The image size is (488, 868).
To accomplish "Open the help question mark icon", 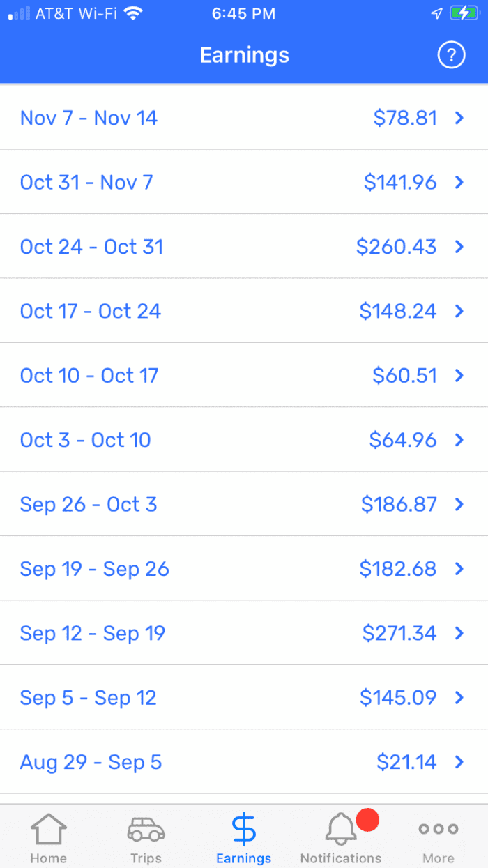I will click(x=451, y=55).
